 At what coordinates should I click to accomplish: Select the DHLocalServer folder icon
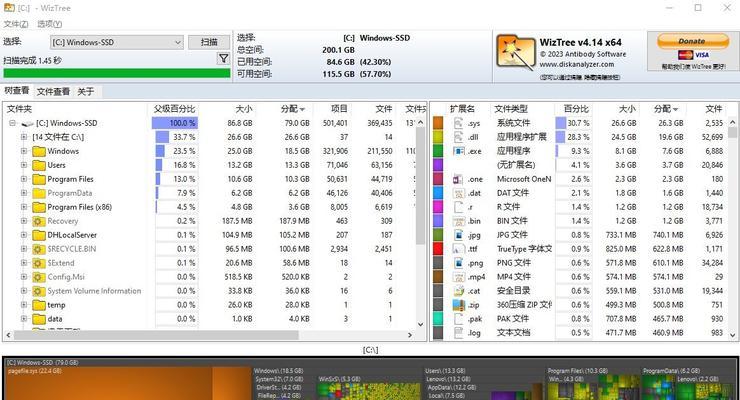coord(39,235)
